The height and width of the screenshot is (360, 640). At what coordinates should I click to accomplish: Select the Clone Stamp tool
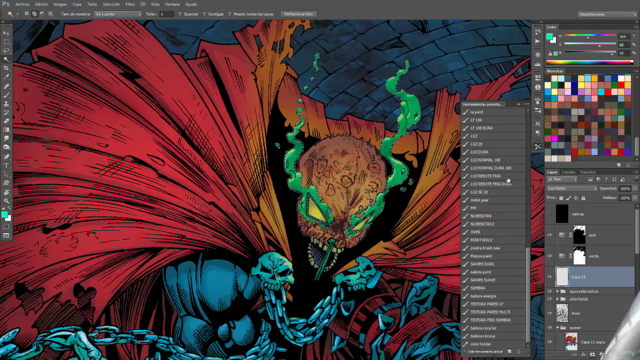pos(6,104)
